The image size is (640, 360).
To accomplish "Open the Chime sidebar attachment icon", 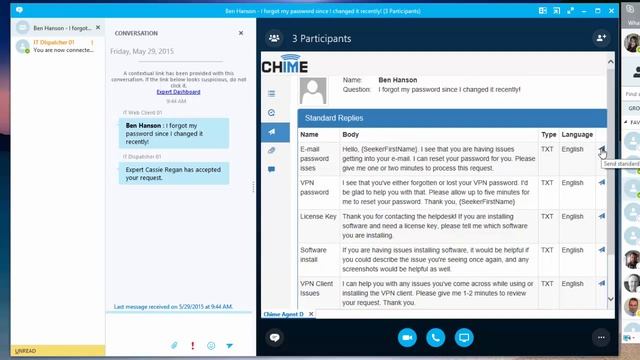I will click(x=271, y=150).
